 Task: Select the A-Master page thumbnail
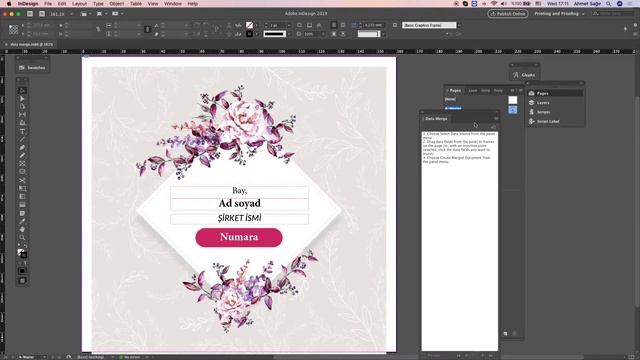(x=513, y=110)
